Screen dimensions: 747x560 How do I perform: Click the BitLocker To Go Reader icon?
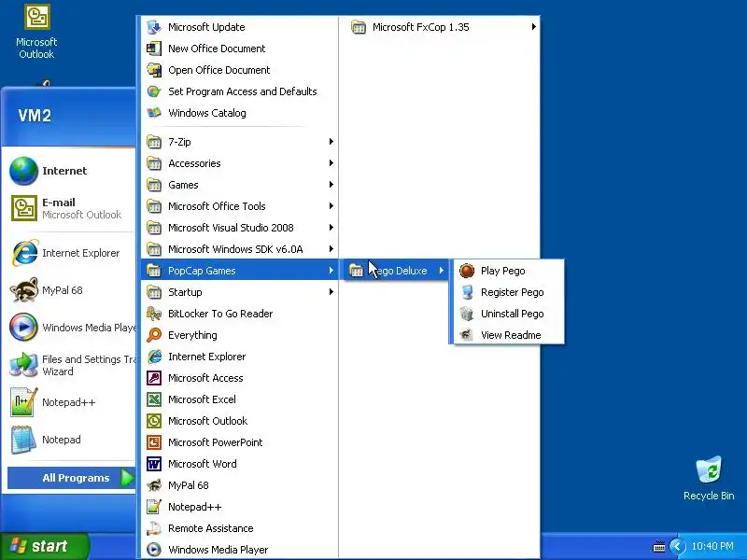coord(154,314)
